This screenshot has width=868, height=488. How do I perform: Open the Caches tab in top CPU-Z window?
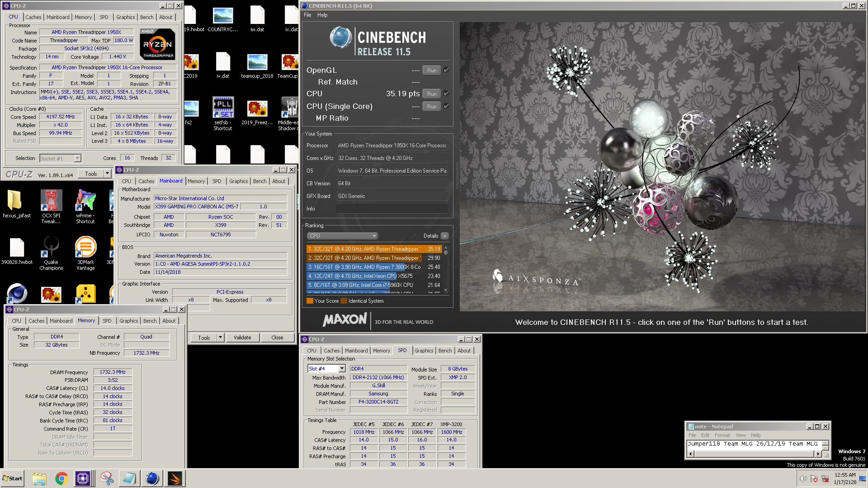point(33,17)
